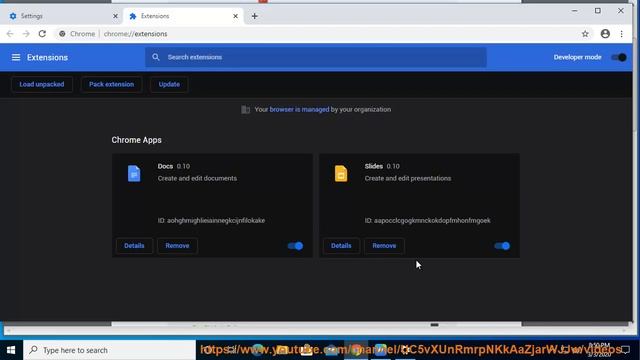Disable the Slides app toggle
Screen dimensions: 640x360
tap(502, 246)
